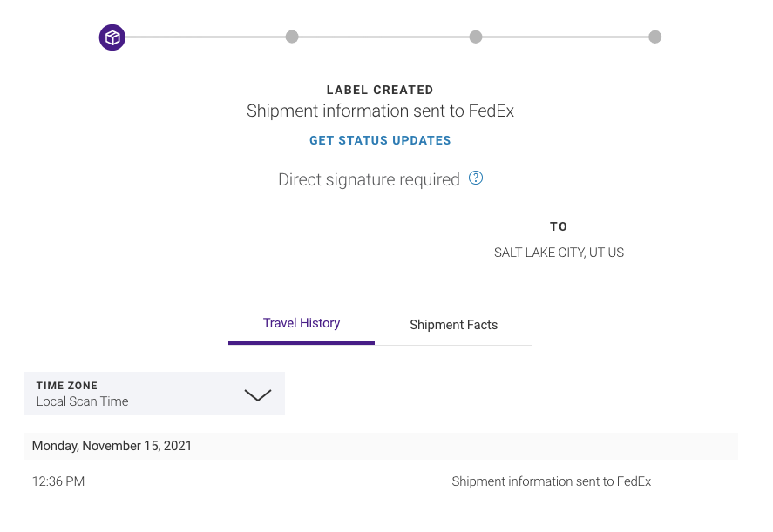Viewport: 773px width, 532px height.
Task: Click progress line between first and second steps
Action: click(x=206, y=37)
